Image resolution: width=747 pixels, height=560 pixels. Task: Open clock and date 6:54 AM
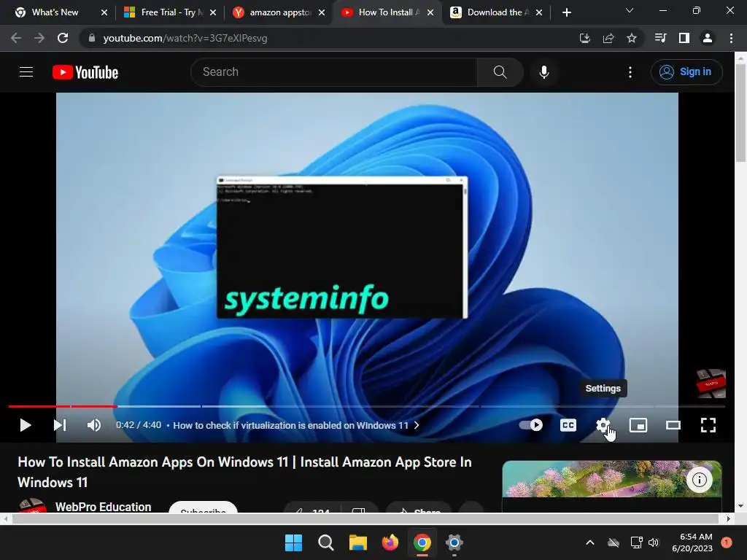(692, 542)
